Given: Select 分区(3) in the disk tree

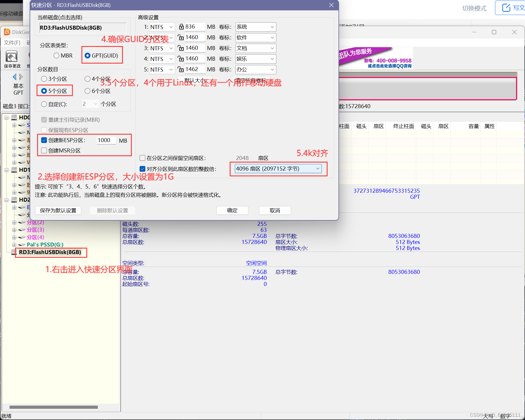Looking at the screenshot, I should 35,230.
